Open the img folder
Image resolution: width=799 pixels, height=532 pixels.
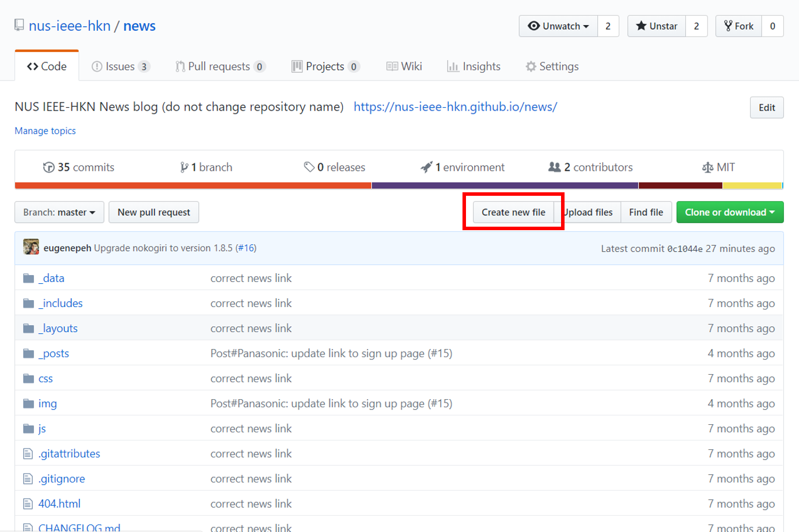pos(48,403)
